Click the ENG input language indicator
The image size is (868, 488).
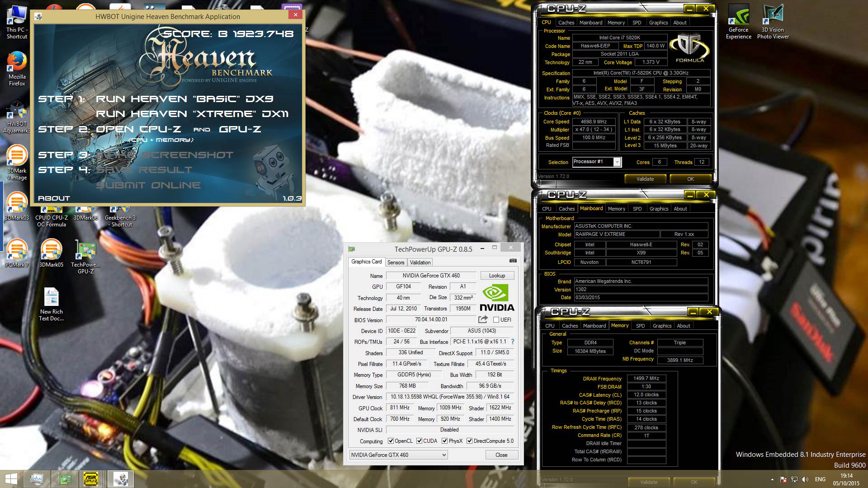pyautogui.click(x=820, y=479)
